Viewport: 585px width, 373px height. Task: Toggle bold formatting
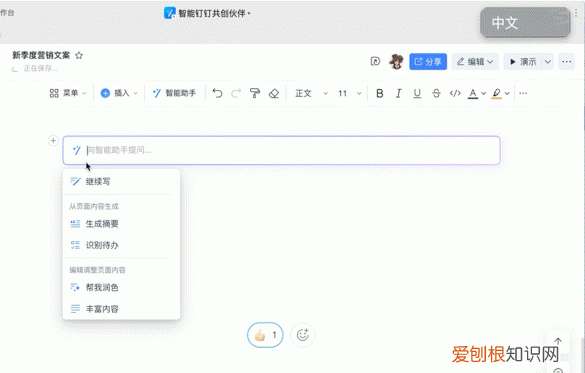[x=380, y=93]
